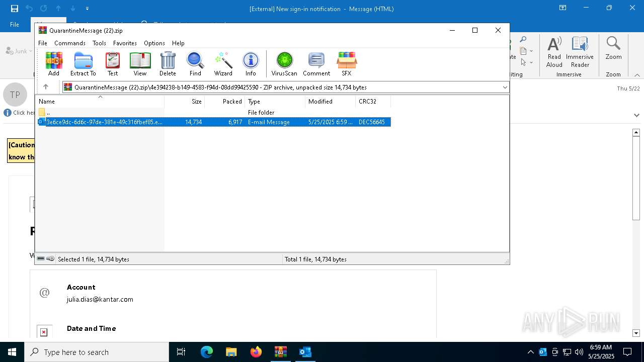Open Immersive Reader in Outlook ribbon
The height and width of the screenshot is (362, 644).
(x=580, y=52)
